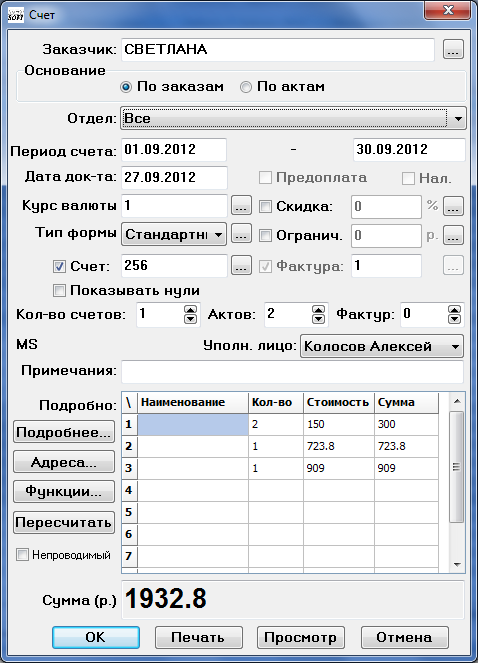Open the Функции... button
Screen dimensions: 478x663
(64, 491)
